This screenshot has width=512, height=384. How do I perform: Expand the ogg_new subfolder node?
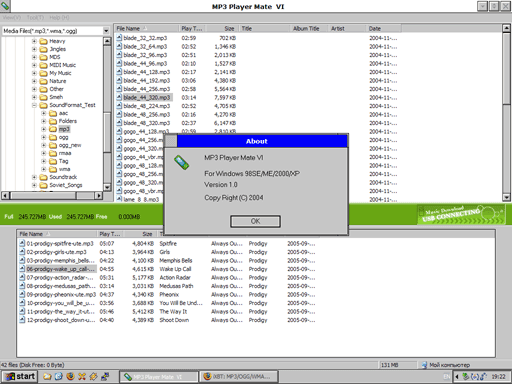click(44, 145)
